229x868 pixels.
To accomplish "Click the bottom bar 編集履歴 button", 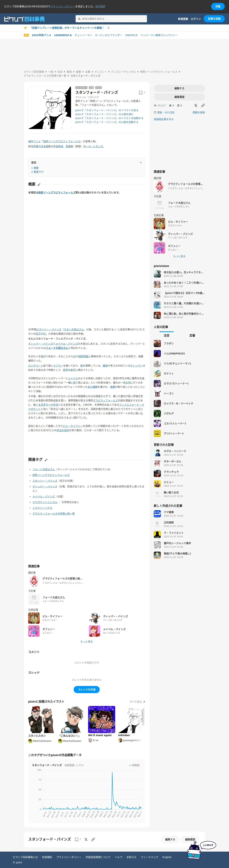I will (190, 839).
